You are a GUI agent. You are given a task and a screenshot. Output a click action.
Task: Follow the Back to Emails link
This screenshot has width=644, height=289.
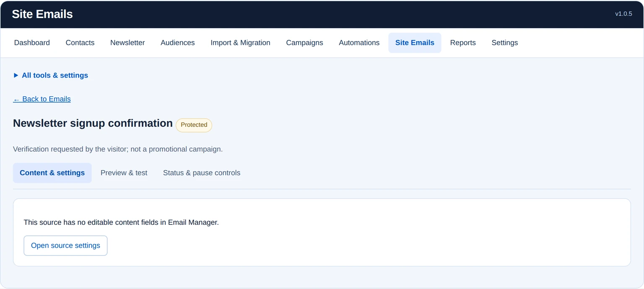click(42, 99)
